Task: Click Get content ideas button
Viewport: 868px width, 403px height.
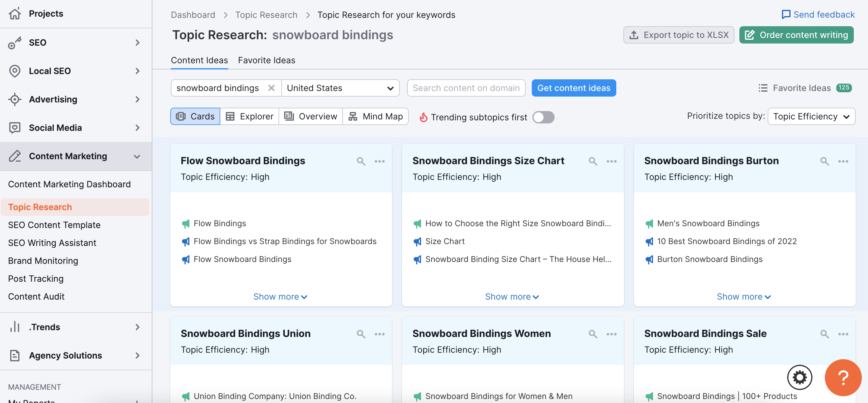Action: pyautogui.click(x=573, y=88)
